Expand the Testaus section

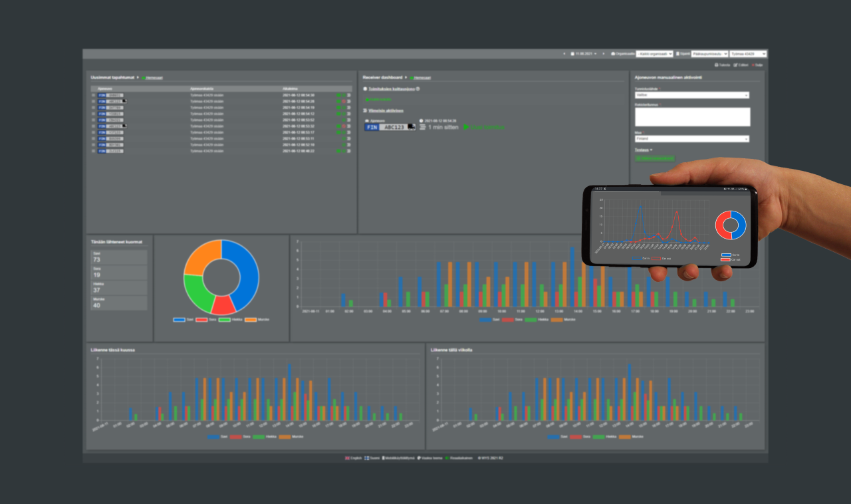point(644,150)
